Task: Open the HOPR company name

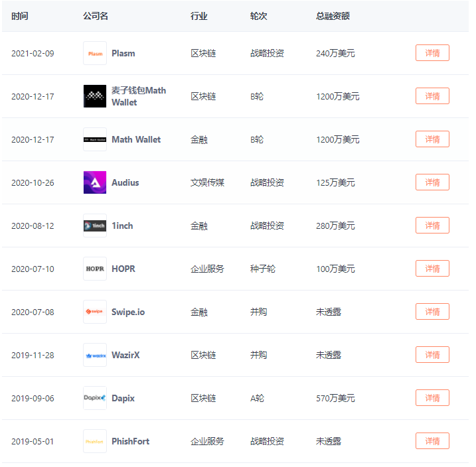Action: (123, 269)
